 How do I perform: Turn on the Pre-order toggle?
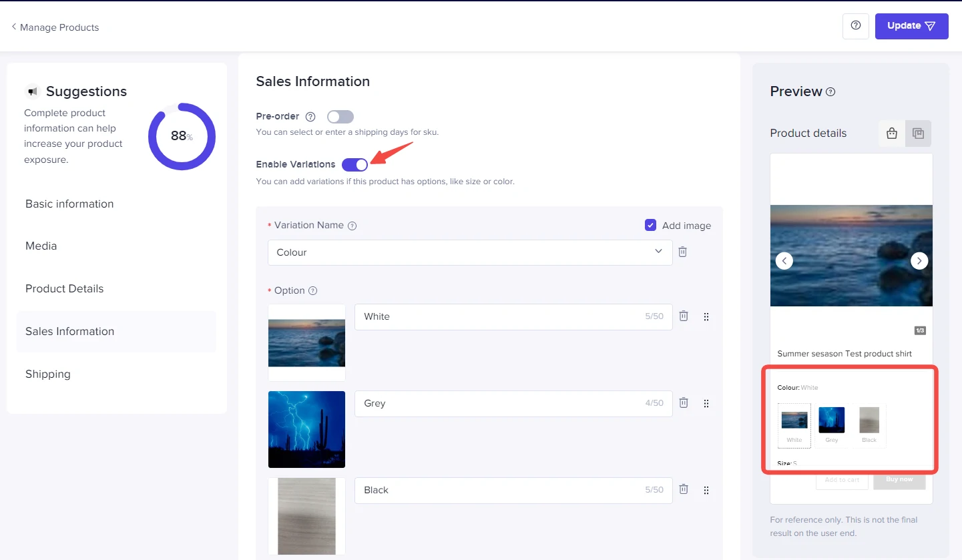pyautogui.click(x=340, y=117)
